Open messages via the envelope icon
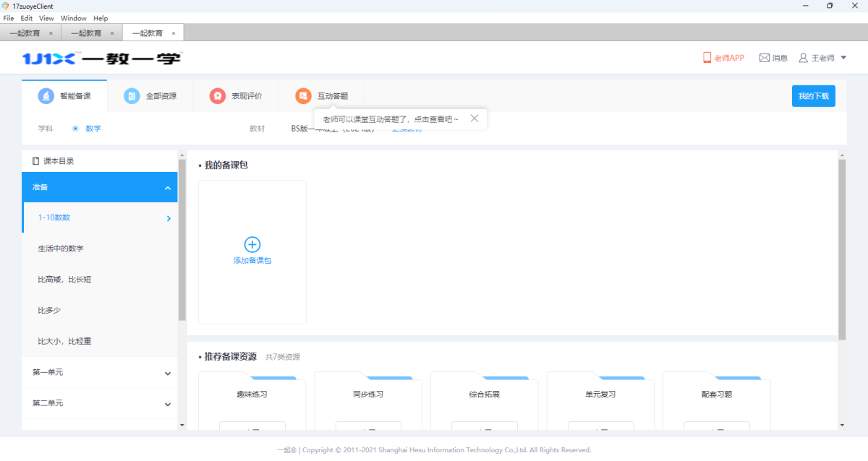This screenshot has width=868, height=461. (764, 58)
